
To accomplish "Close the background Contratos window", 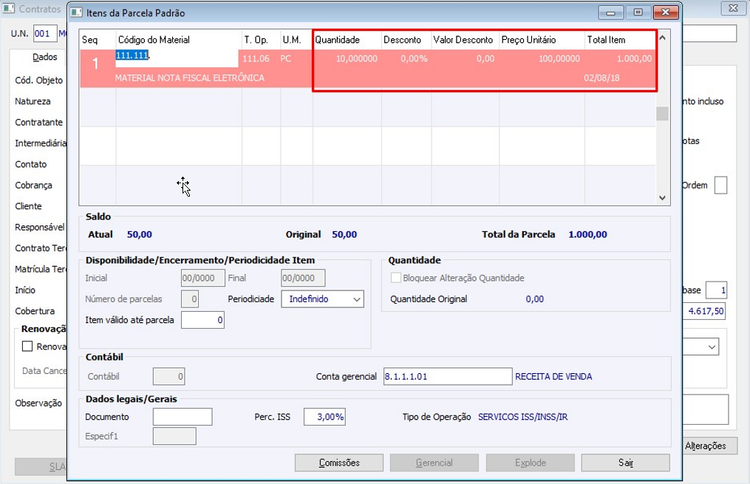I will pos(733,8).
